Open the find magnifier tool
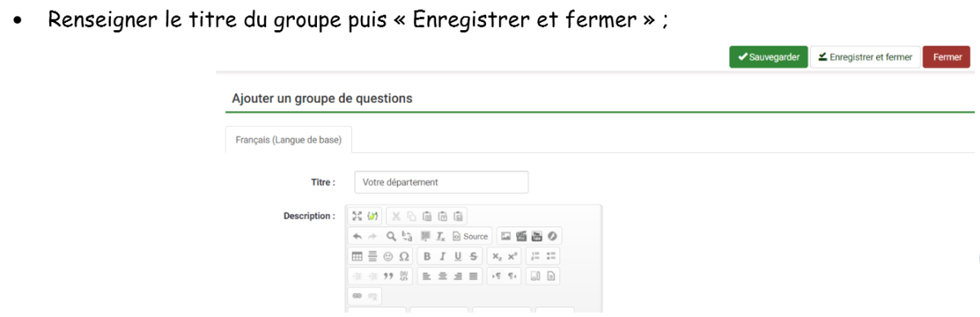The height and width of the screenshot is (317, 980). click(391, 236)
